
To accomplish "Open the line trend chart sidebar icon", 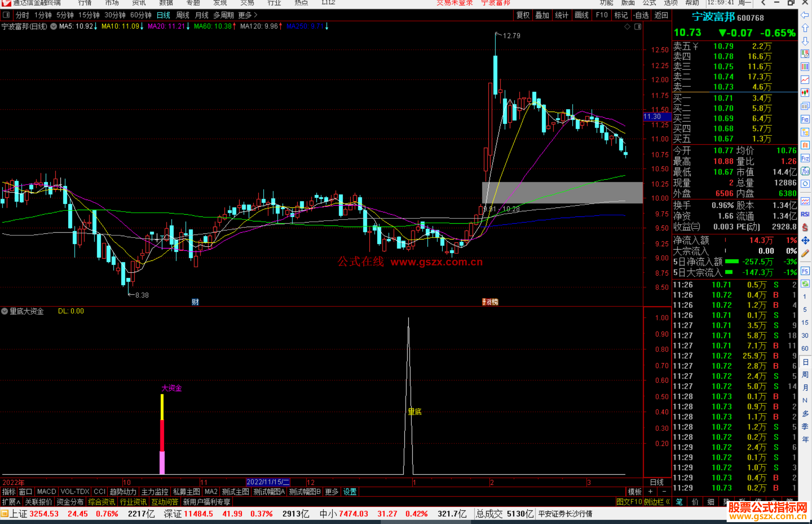I will [805, 80].
